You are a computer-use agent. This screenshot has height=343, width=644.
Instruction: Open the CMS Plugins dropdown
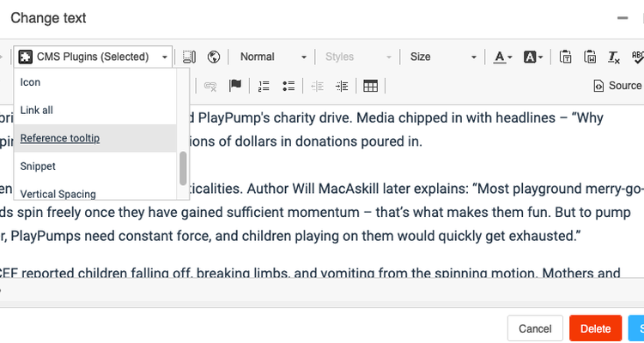tap(94, 57)
